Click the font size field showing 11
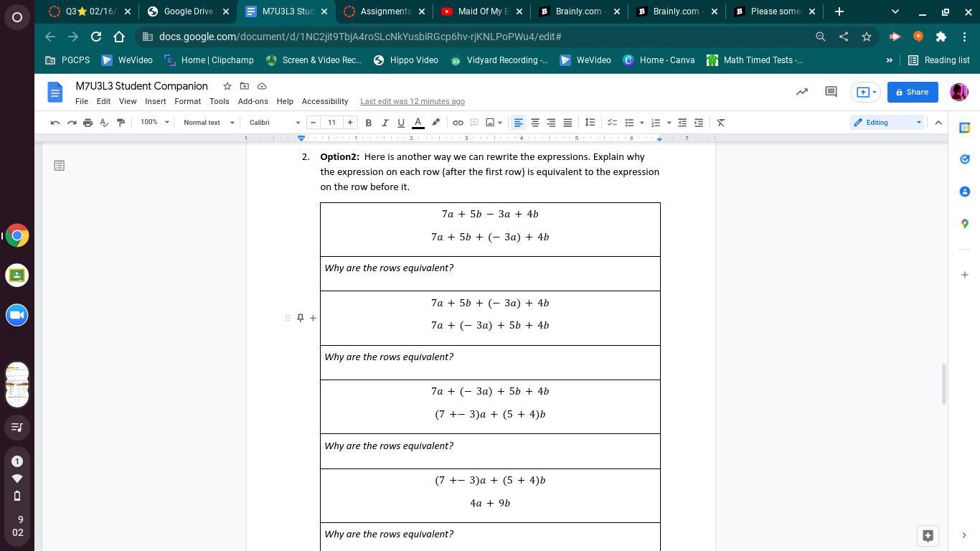Image resolution: width=980 pixels, height=551 pixels. coord(331,123)
